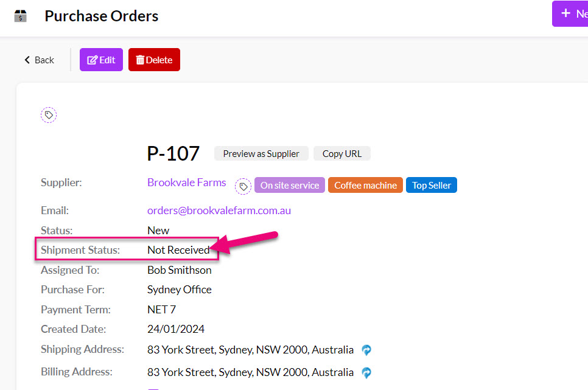Image resolution: width=588 pixels, height=390 pixels.
Task: Click the Shipment Status: label
Action: (80, 249)
